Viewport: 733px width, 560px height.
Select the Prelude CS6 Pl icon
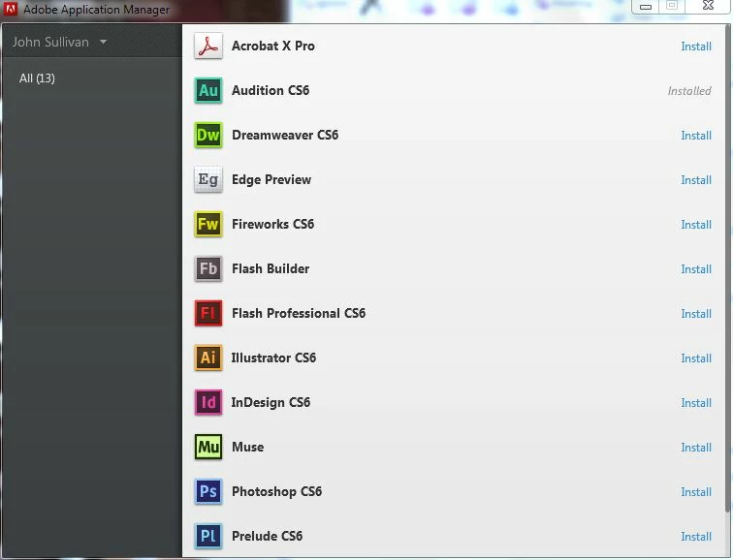(208, 536)
